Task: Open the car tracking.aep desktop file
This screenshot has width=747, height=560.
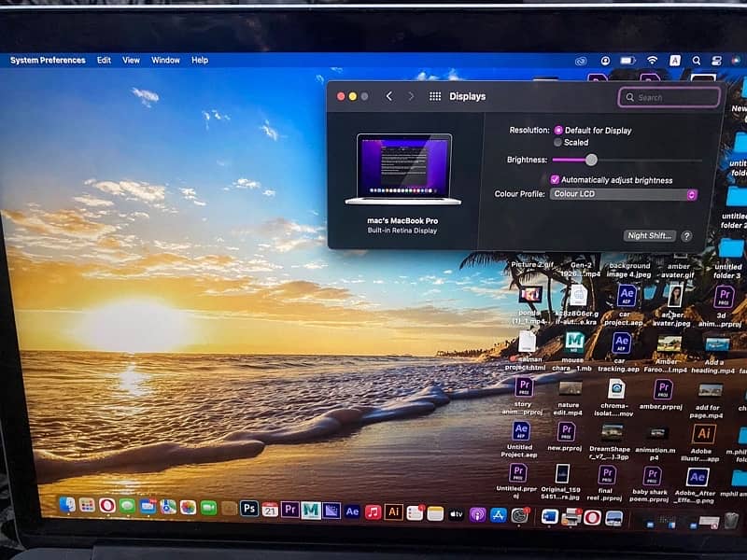Action: [621, 344]
